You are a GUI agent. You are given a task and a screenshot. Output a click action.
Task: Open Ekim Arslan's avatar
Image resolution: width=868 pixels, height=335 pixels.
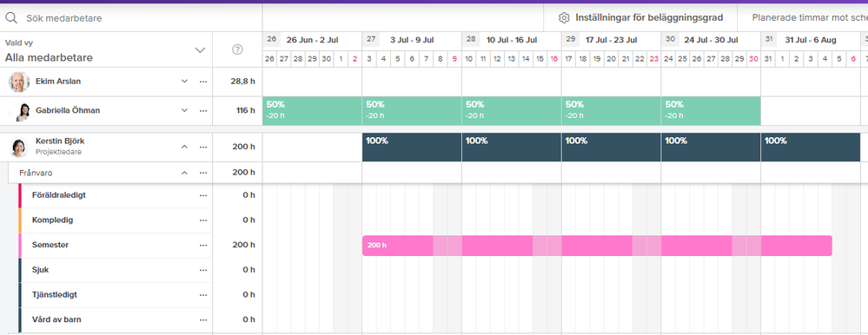19,82
